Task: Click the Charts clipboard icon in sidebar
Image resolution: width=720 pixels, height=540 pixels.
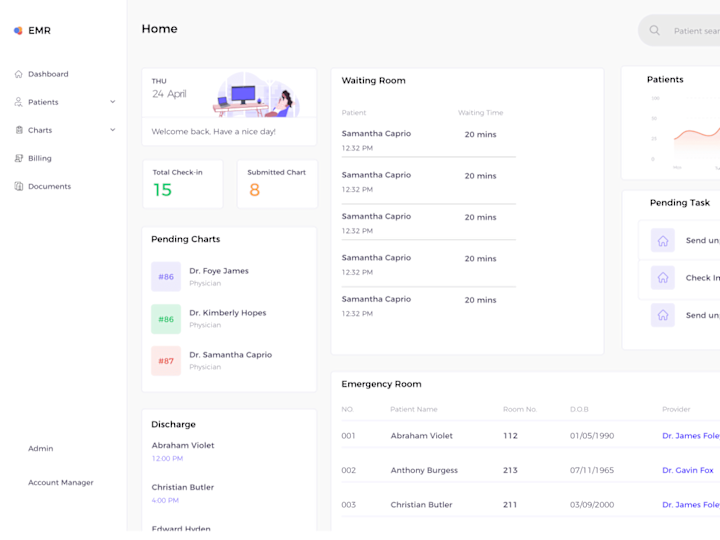Action: [x=19, y=130]
